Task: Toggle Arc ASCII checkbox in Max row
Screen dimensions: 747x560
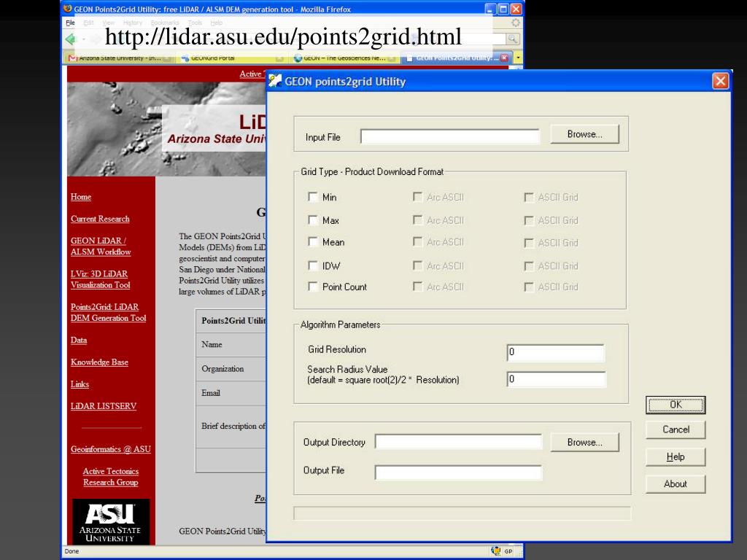Action: (418, 220)
